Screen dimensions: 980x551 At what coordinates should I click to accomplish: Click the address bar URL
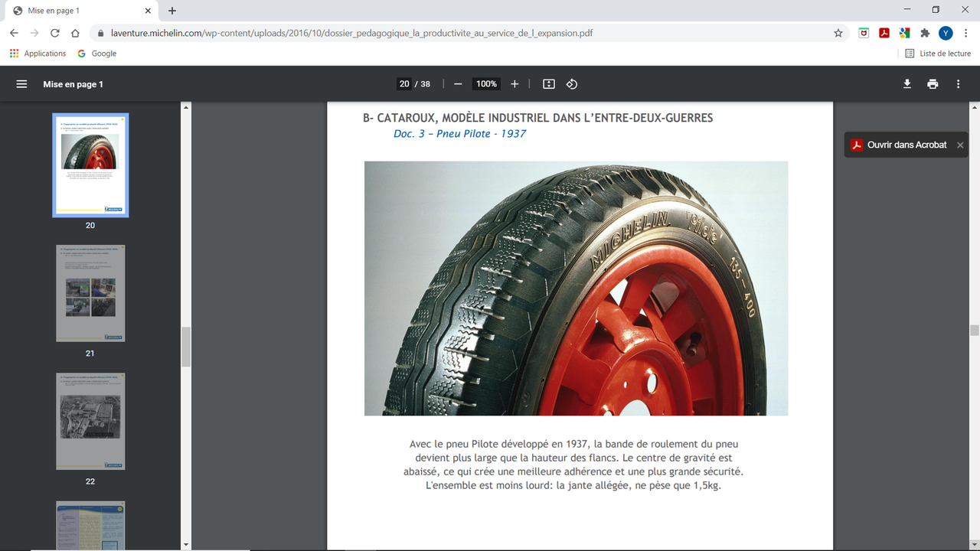click(351, 33)
